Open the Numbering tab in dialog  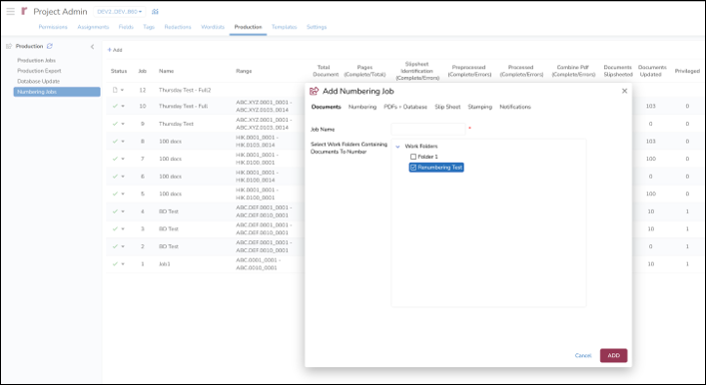pos(362,107)
